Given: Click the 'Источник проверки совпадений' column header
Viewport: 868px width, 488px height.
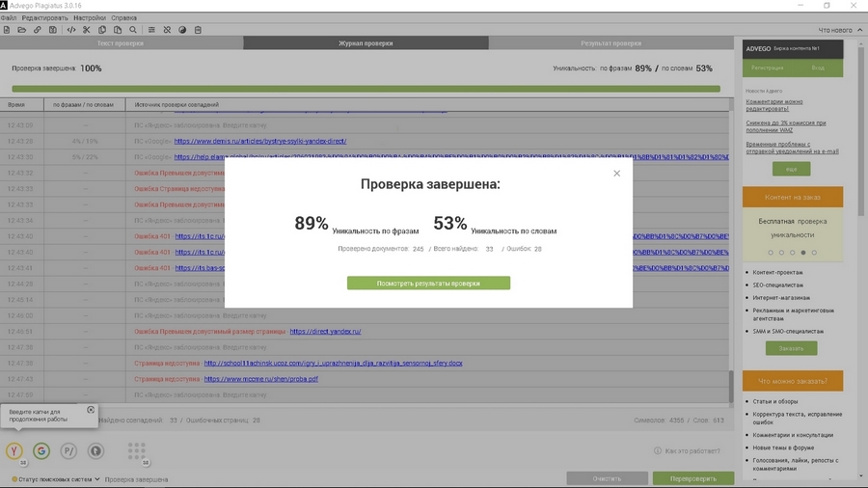Looking at the screenshot, I should [427, 104].
